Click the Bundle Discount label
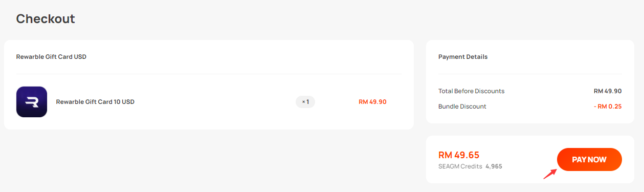Screen dimensions: 644x192 click(462, 106)
